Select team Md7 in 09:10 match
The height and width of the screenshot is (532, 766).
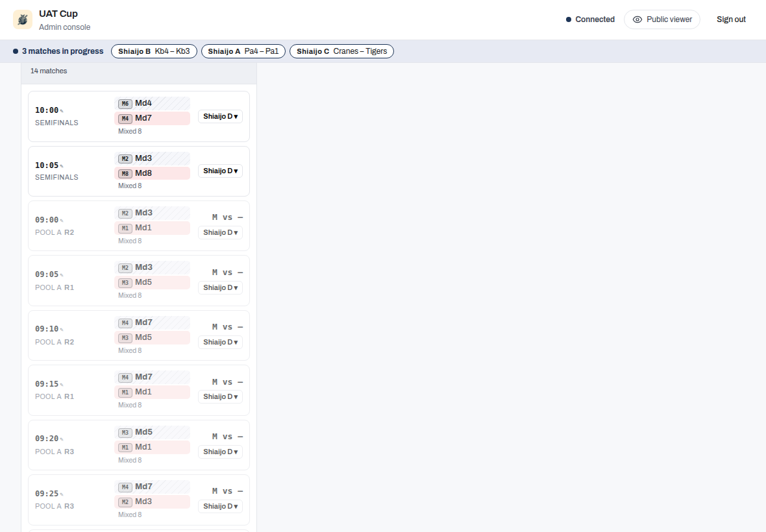[153, 322]
